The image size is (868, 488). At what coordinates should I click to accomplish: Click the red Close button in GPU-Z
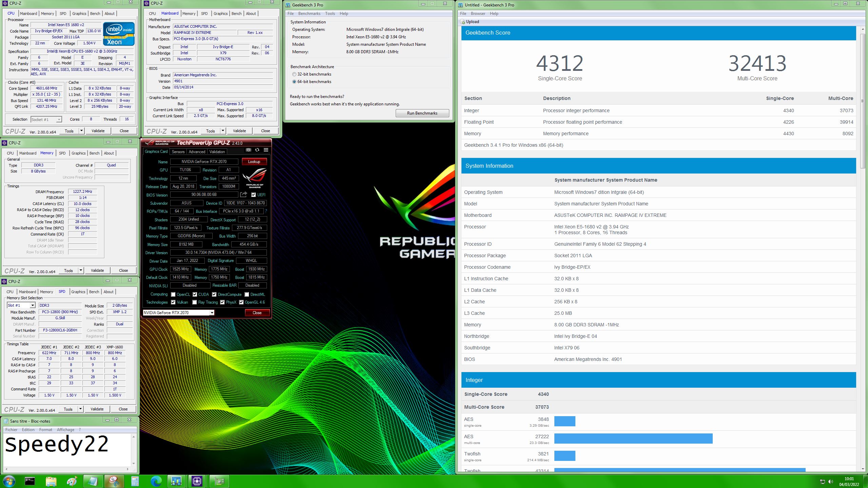(257, 312)
